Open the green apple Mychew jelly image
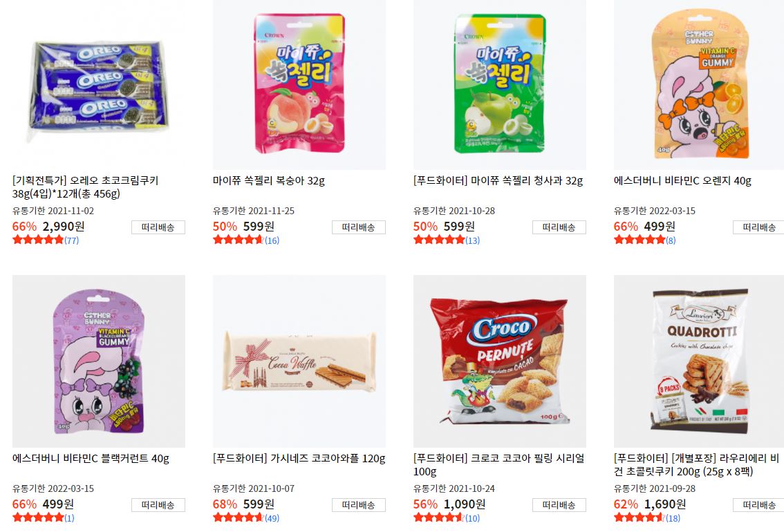784x532 pixels. pyautogui.click(x=499, y=85)
